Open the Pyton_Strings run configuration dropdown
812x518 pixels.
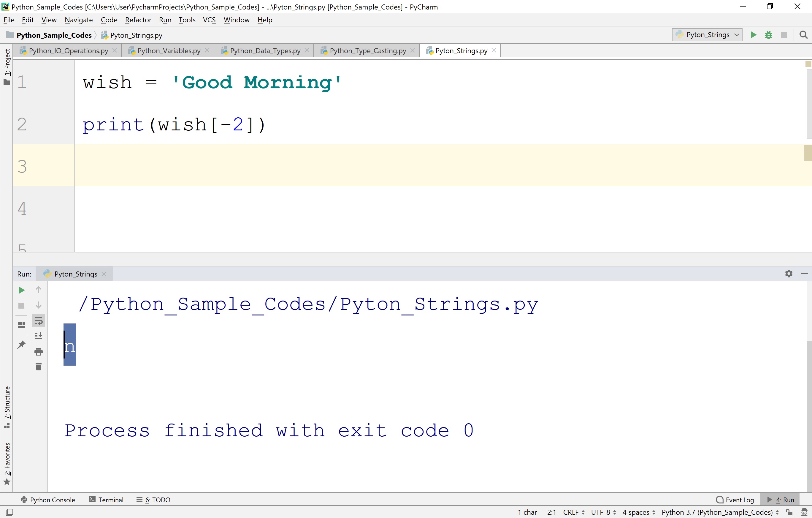point(707,35)
